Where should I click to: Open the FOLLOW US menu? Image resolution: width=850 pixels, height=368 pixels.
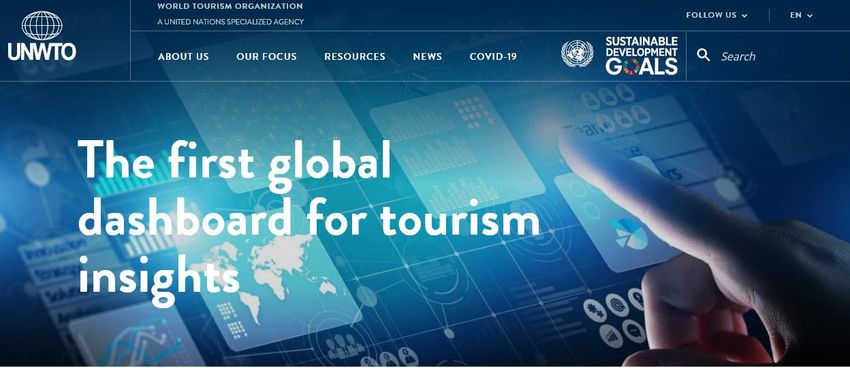click(x=716, y=15)
